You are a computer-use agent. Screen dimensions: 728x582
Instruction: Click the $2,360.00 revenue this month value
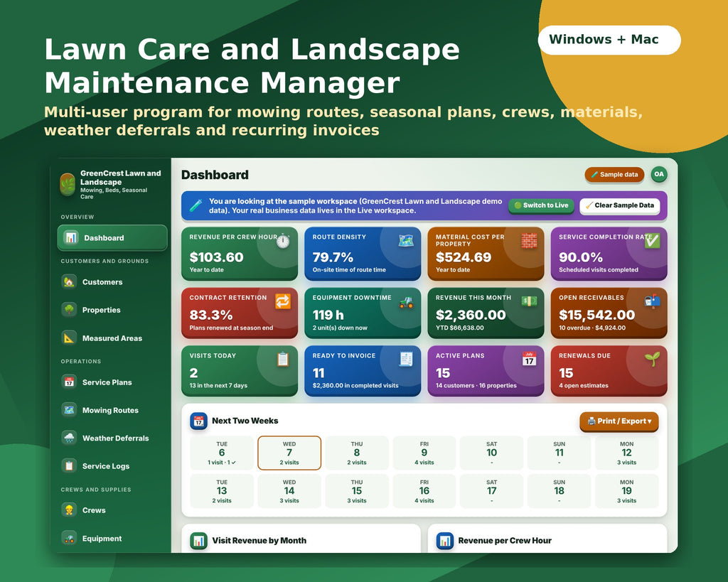(x=471, y=315)
